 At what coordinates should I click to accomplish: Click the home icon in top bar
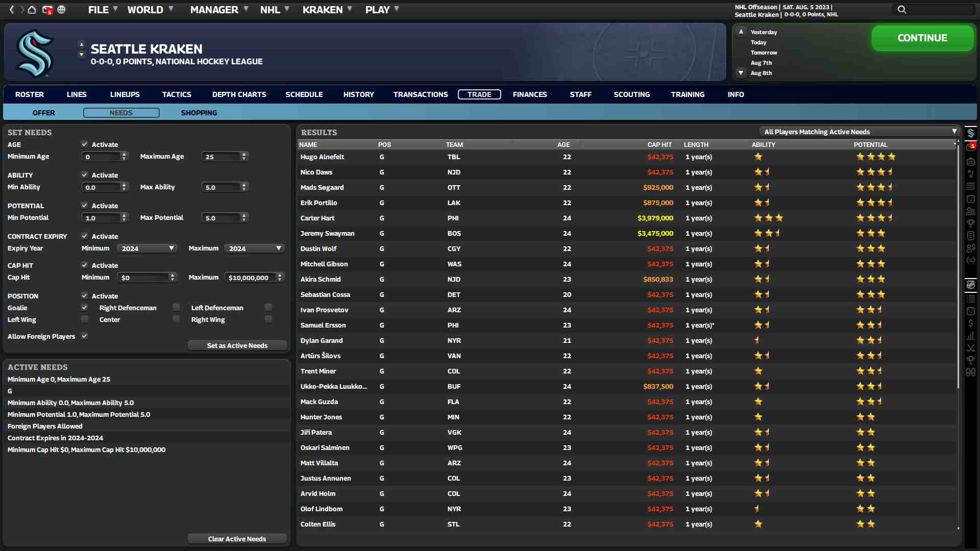click(x=32, y=10)
